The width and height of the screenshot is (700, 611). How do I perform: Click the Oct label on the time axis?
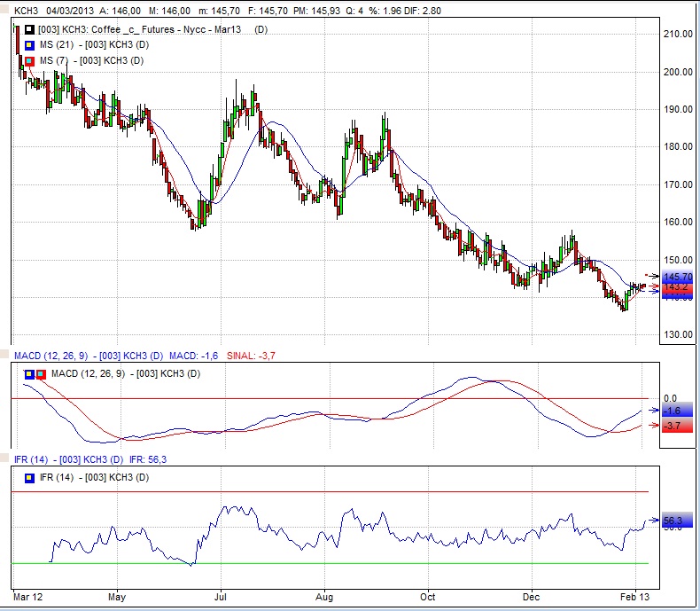[x=429, y=598]
